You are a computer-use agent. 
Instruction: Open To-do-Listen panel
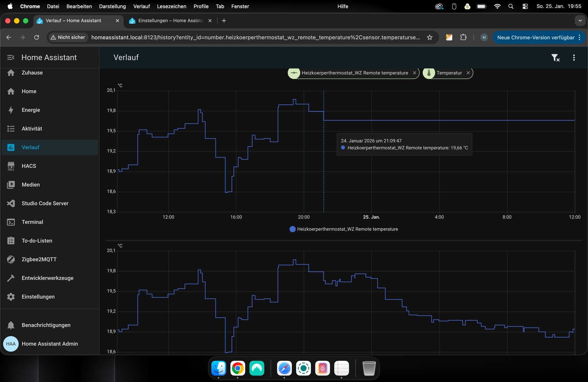(49, 241)
